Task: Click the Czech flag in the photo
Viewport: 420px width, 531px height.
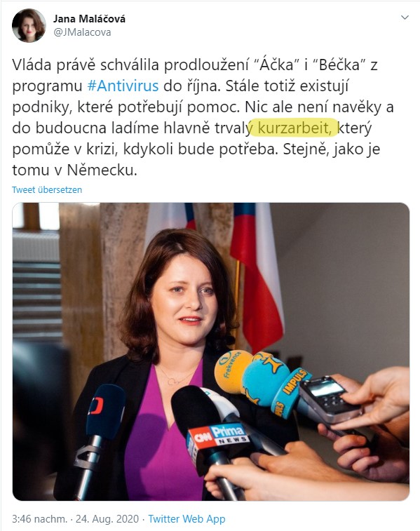Action: point(257,274)
